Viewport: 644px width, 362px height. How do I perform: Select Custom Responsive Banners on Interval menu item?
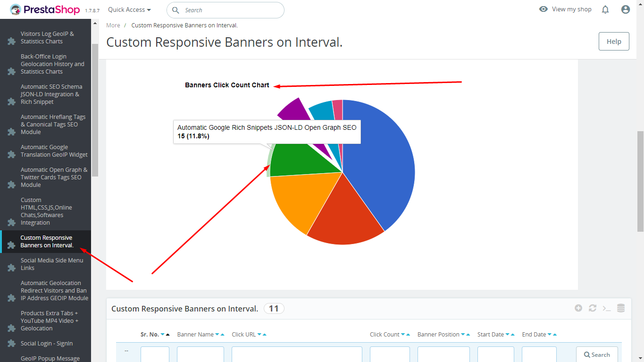tap(47, 242)
